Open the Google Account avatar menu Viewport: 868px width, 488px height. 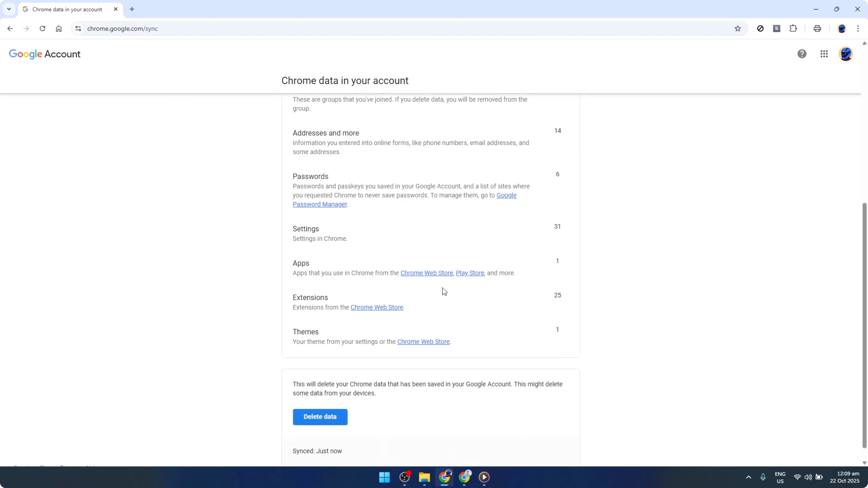point(846,54)
